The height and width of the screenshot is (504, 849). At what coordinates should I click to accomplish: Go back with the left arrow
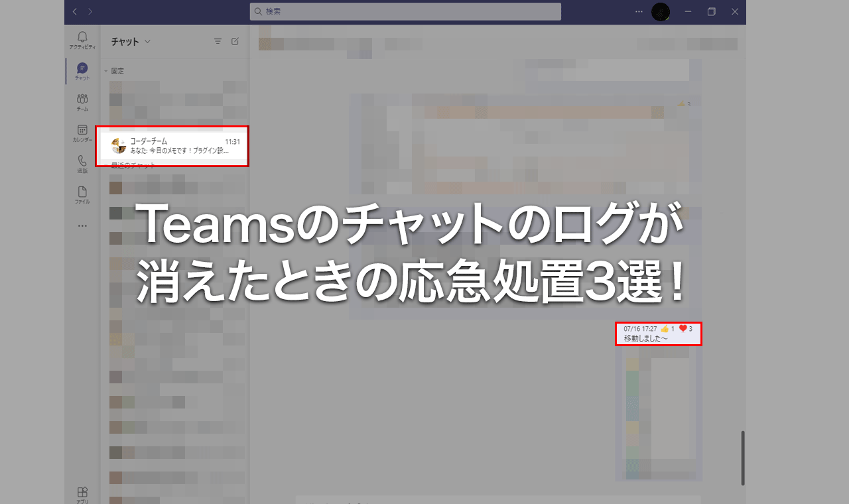click(74, 11)
